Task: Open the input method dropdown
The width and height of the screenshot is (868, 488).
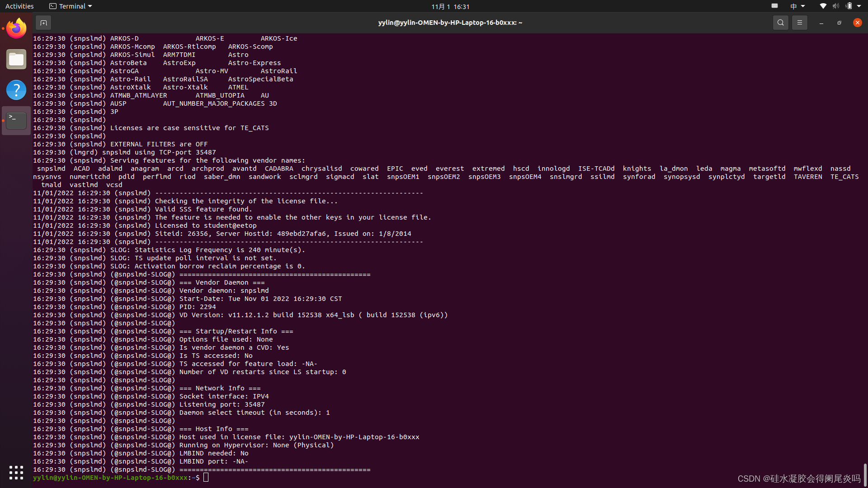Action: point(797,6)
